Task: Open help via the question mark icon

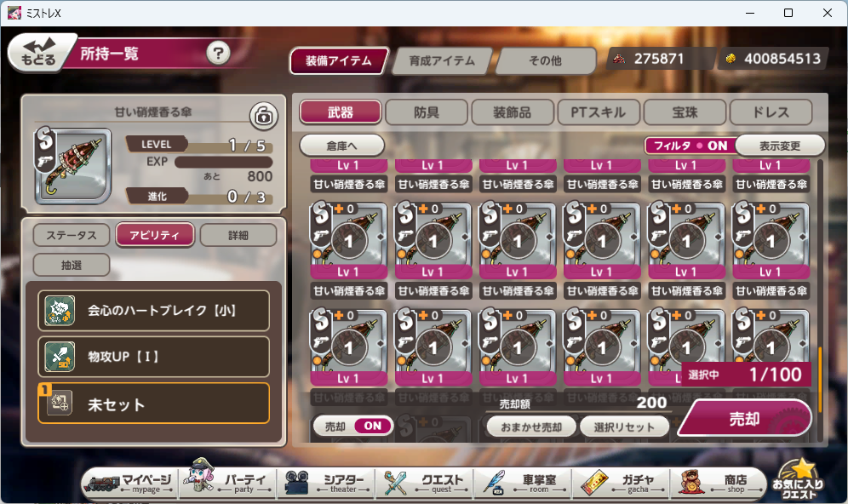Action: coord(218,53)
